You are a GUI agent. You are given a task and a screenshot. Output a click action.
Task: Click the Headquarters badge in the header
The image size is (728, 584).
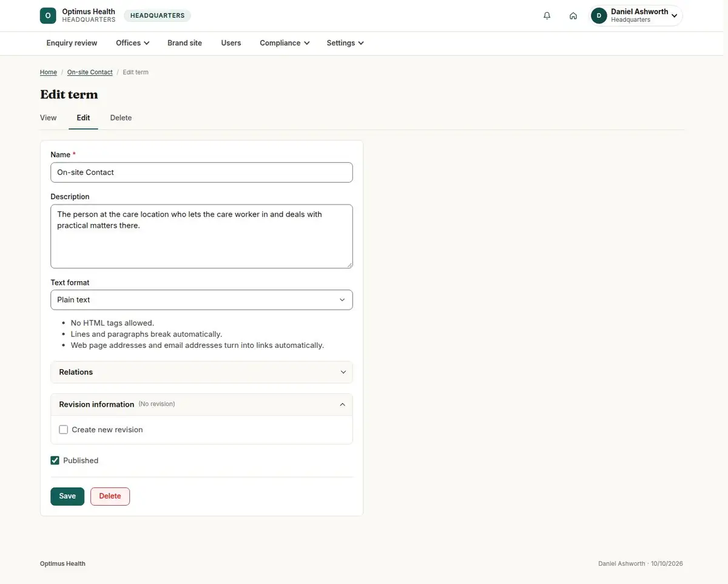tap(158, 16)
